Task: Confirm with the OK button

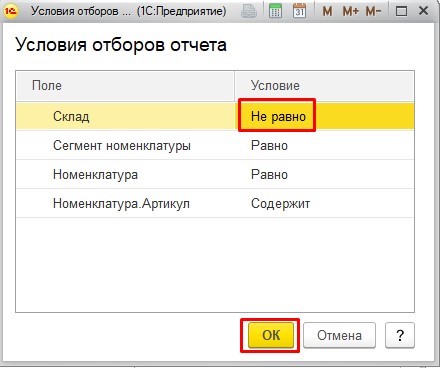Action: (x=271, y=335)
